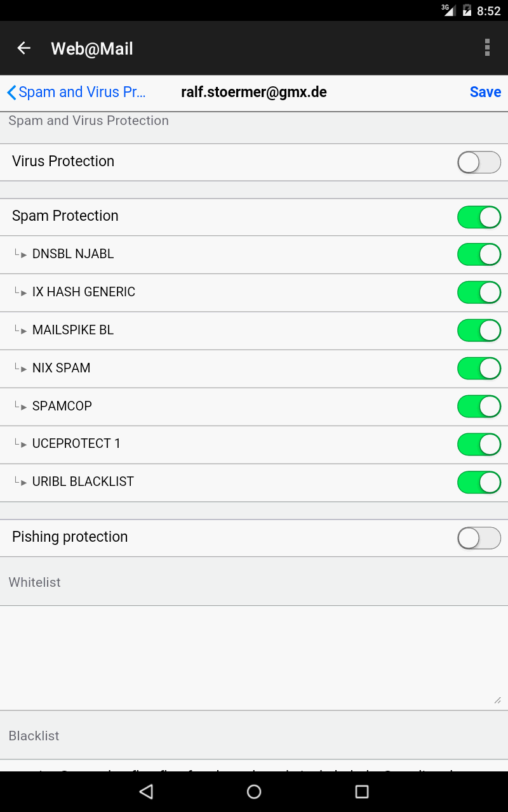
Task: Open recent apps with the square button
Action: point(361,791)
